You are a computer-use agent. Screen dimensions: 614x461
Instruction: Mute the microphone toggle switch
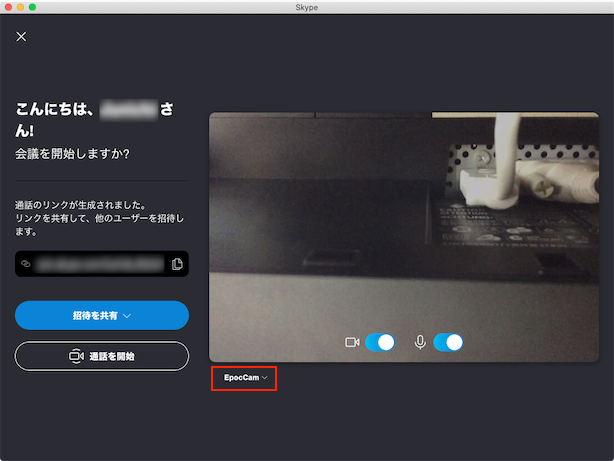coord(448,342)
